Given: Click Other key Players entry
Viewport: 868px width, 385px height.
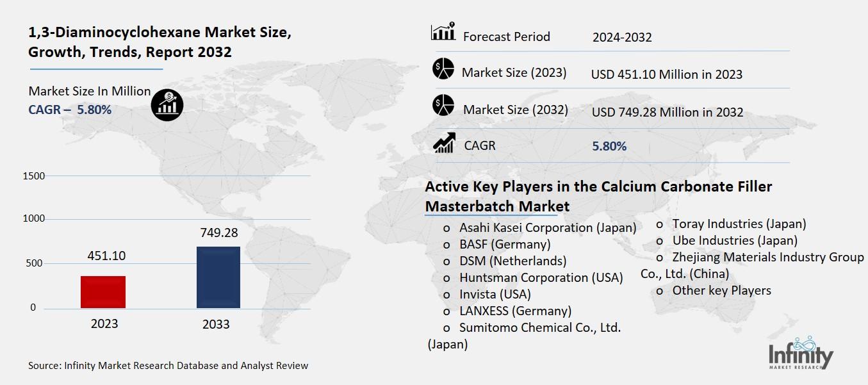Looking at the screenshot, I should (721, 290).
